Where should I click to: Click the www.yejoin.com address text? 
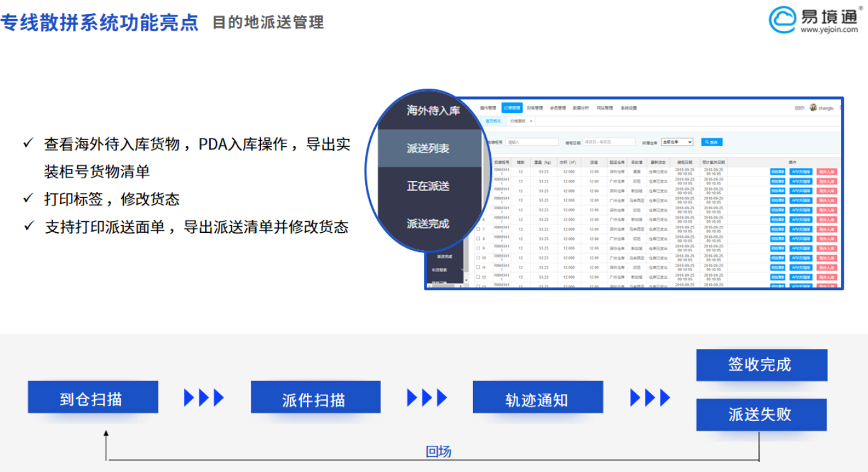tap(830, 29)
